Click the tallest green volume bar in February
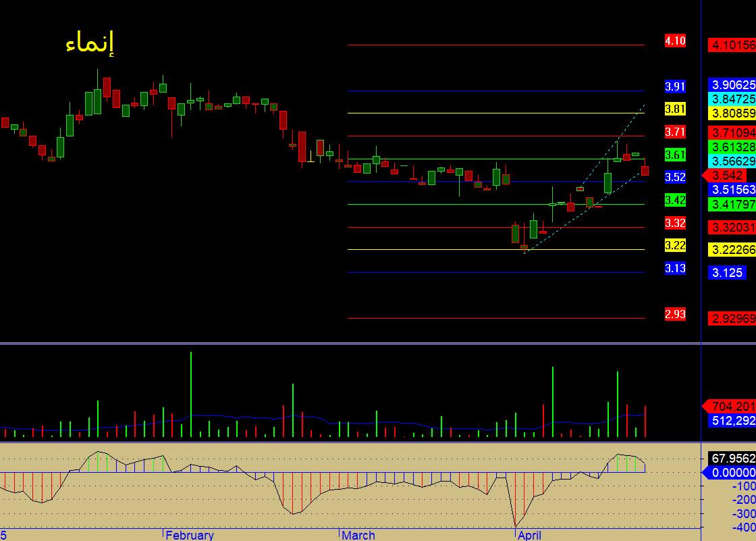 pos(191,394)
